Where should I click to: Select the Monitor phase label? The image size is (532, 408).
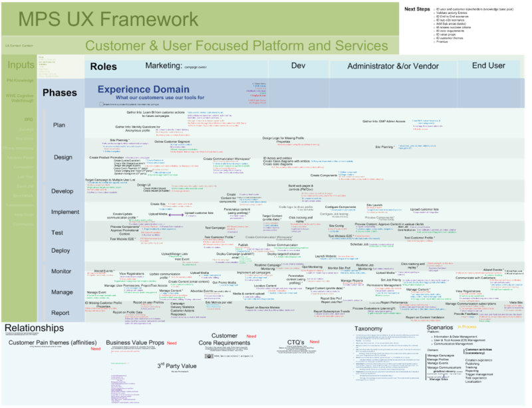[61, 271]
